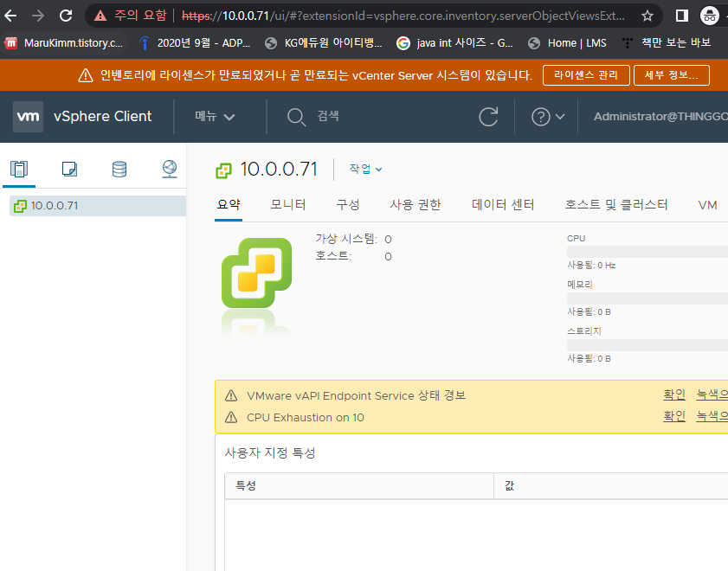This screenshot has height=571, width=728.
Task: Click warning icon beside CPU Exhaustion alarm
Action: (231, 418)
